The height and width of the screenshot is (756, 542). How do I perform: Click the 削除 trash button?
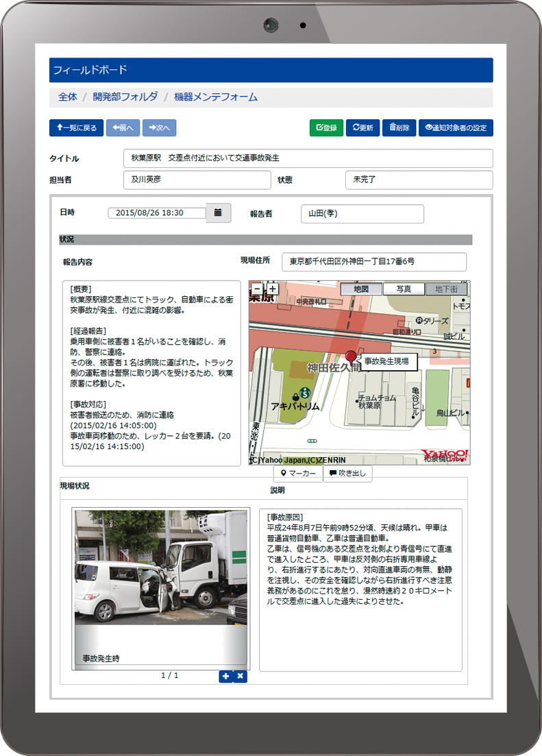coord(399,127)
